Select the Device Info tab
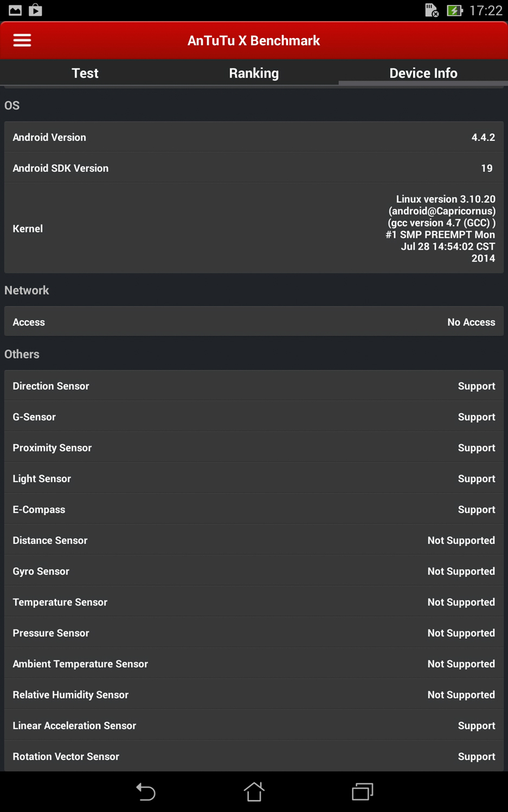 tap(423, 73)
